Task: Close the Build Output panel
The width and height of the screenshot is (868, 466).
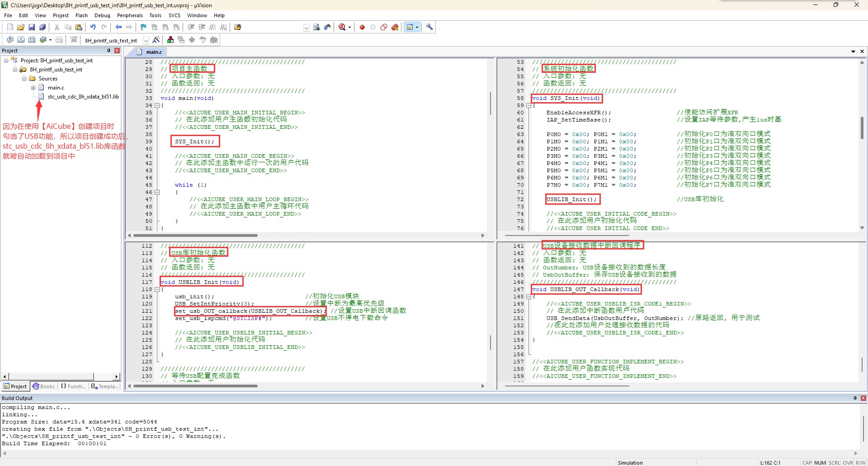Action: (x=863, y=398)
